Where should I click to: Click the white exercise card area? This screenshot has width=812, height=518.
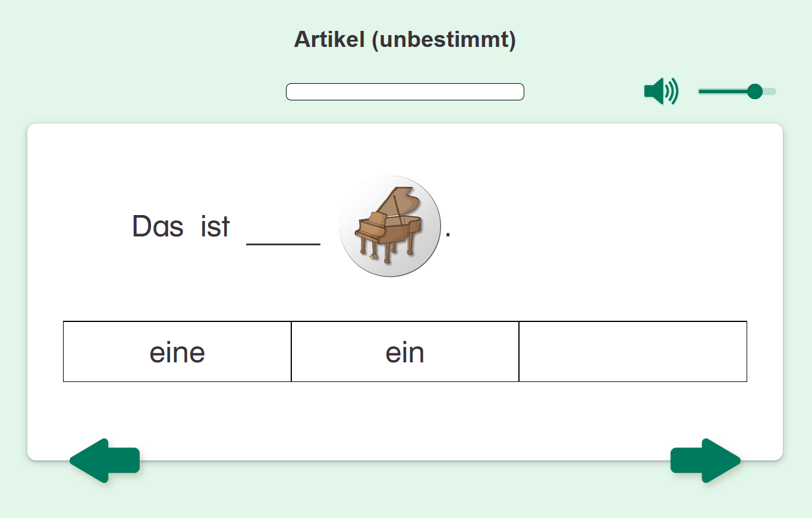point(405,410)
